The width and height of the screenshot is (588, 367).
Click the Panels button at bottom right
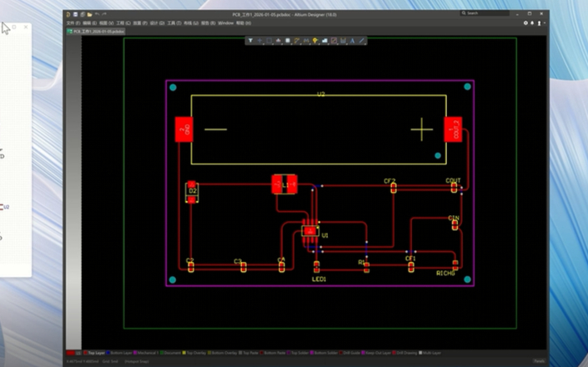click(539, 361)
